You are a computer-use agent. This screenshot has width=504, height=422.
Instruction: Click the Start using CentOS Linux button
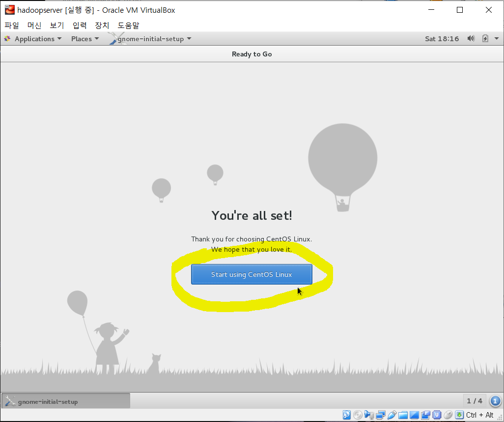tap(252, 274)
